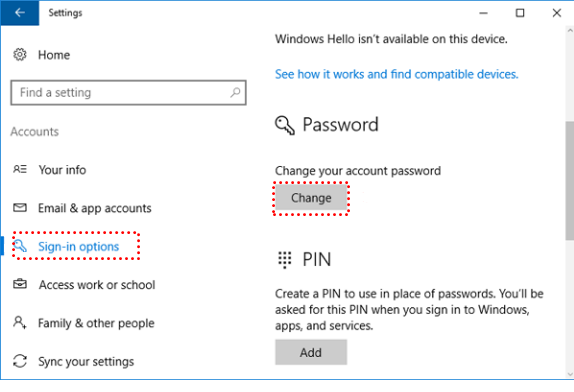
Task: Click the Home gear icon
Action: coord(20,55)
